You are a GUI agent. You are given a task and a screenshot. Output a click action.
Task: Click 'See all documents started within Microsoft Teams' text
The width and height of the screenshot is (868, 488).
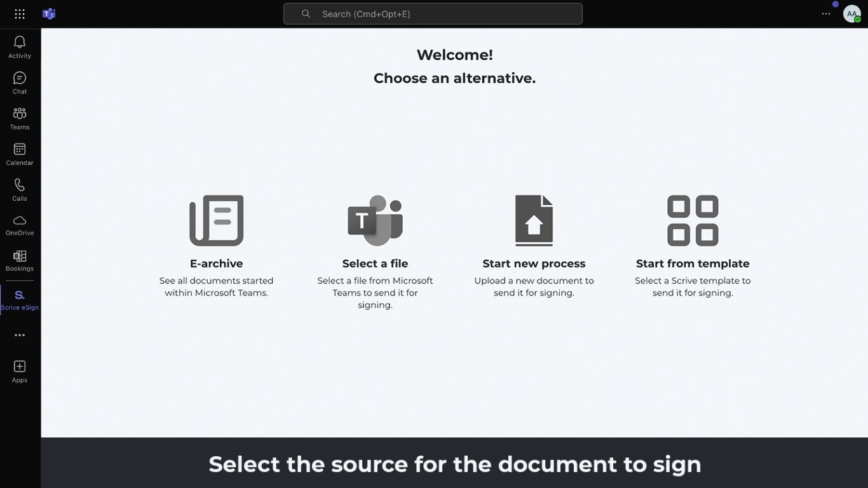[x=217, y=287]
